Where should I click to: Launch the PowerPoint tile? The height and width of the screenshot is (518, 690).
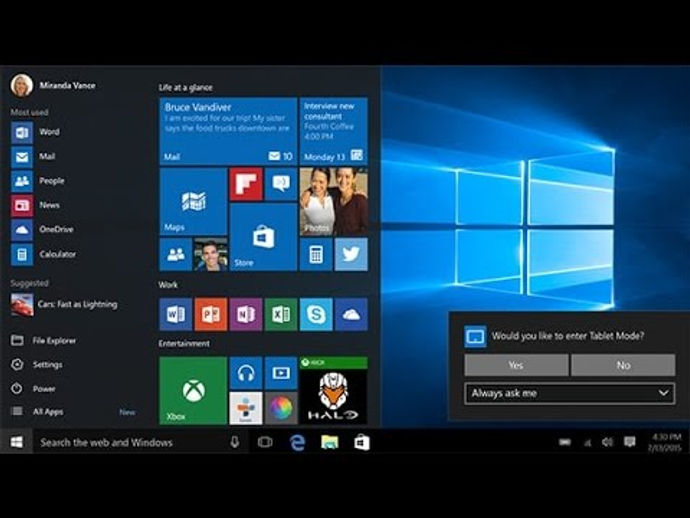(211, 314)
